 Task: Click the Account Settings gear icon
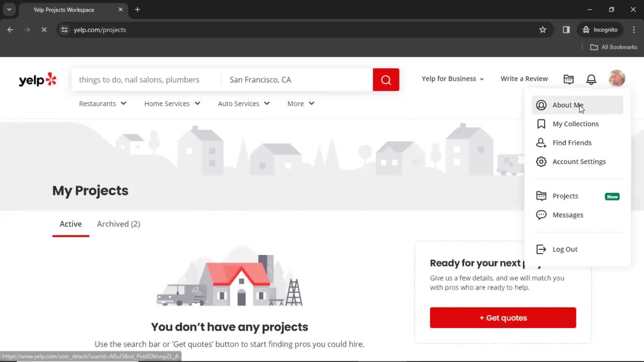(541, 161)
